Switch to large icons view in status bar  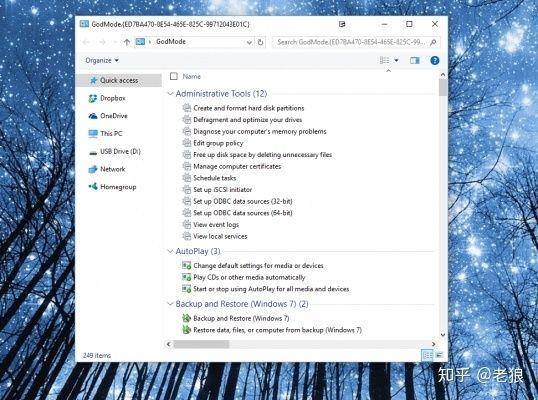click(x=439, y=355)
